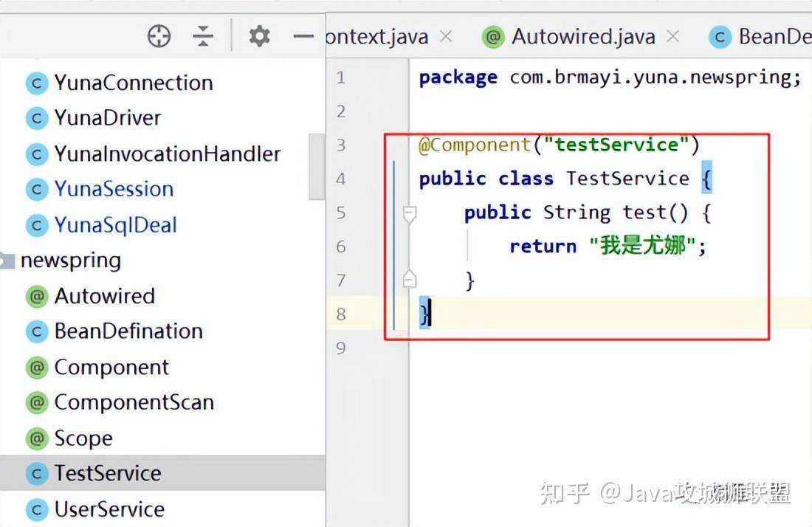Open BeanDefination class in tree
Image resolution: width=812 pixels, height=527 pixels.
click(129, 331)
